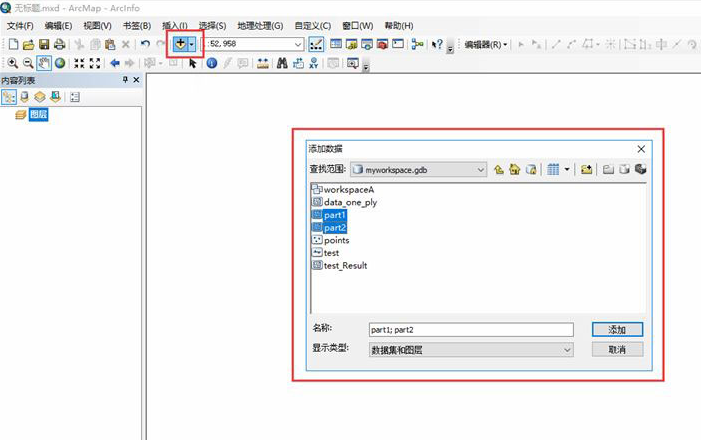Click the New Map Document icon
701x440 pixels.
(x=13, y=44)
